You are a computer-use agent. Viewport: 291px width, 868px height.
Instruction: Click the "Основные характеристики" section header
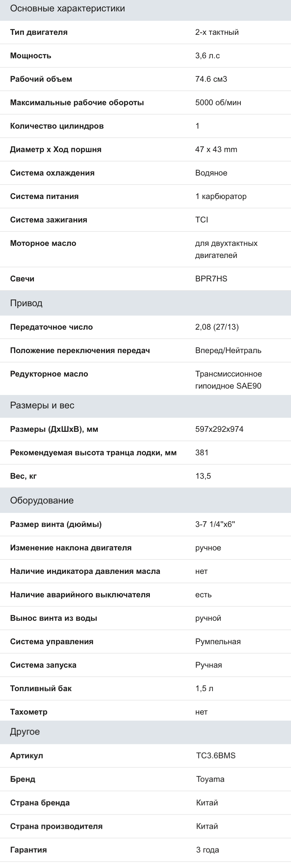(x=67, y=9)
